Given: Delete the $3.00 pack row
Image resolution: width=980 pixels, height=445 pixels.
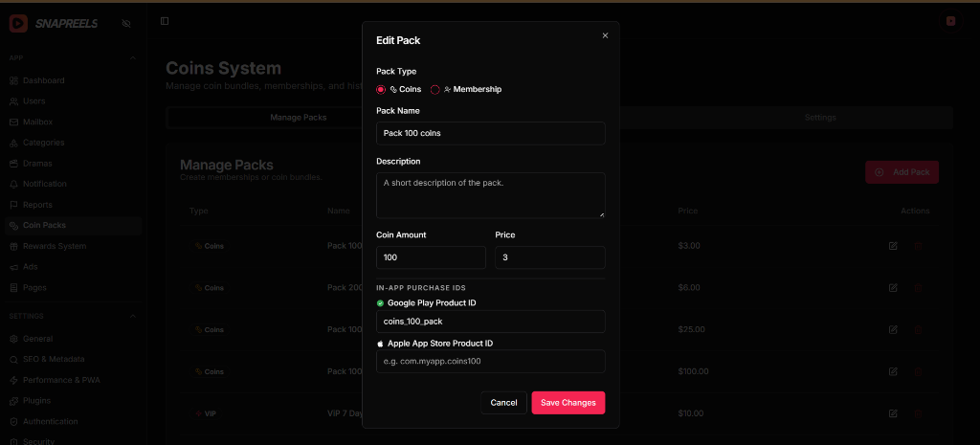Looking at the screenshot, I should pos(918,246).
